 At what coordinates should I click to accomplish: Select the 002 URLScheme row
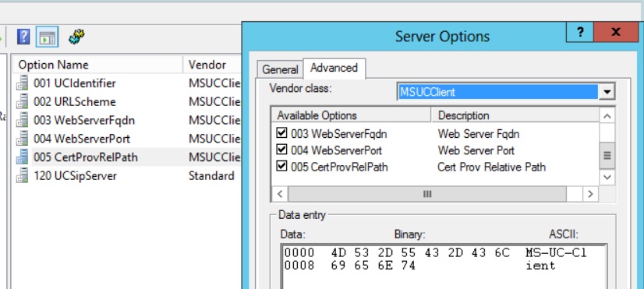coord(75,101)
